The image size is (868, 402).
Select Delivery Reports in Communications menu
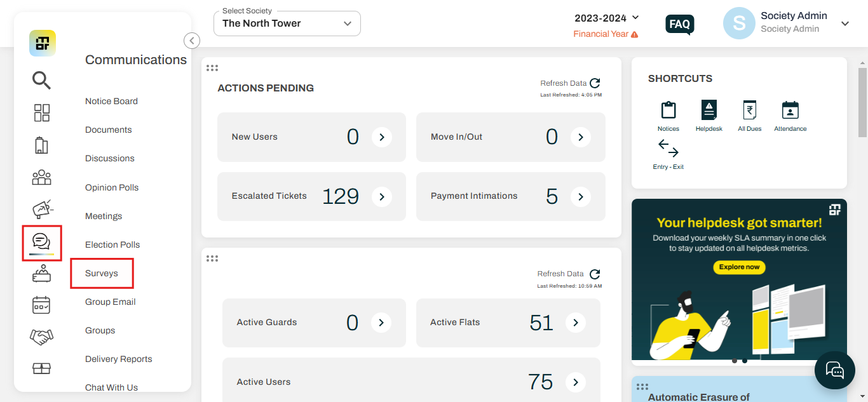(x=119, y=359)
